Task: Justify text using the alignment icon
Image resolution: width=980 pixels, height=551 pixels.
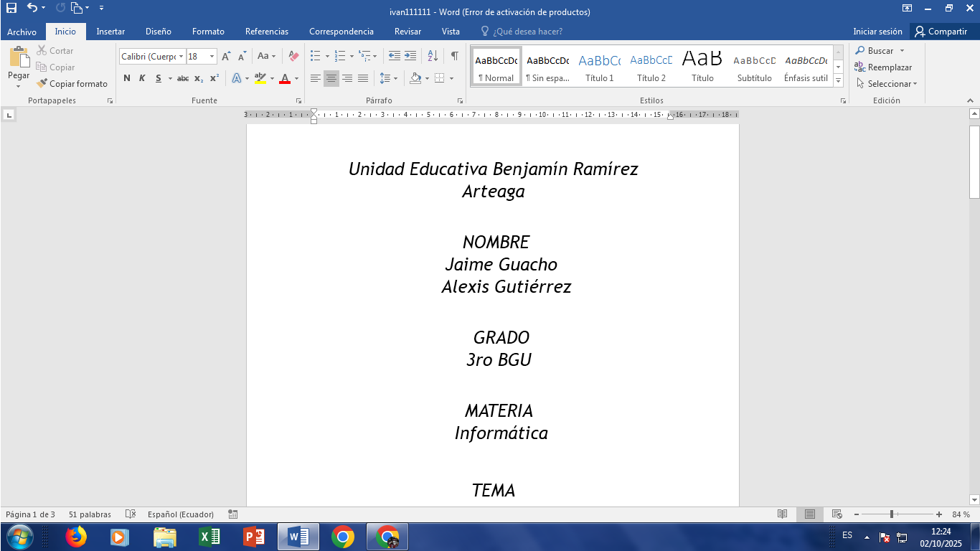Action: 363,78
